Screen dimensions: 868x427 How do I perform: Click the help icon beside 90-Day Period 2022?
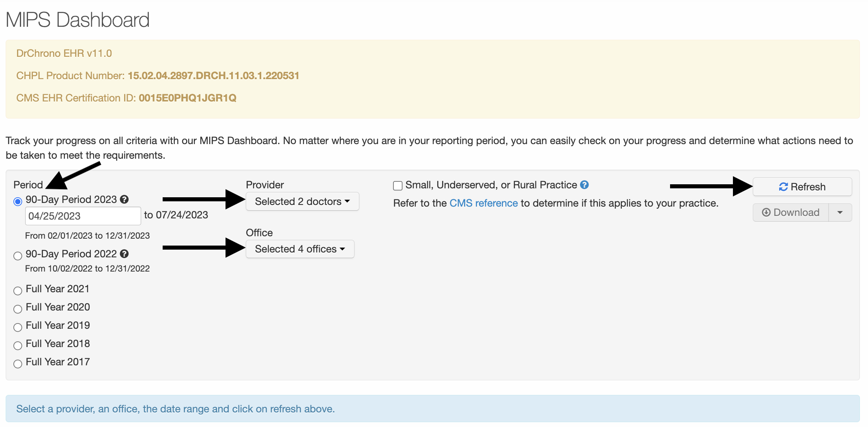coord(125,254)
